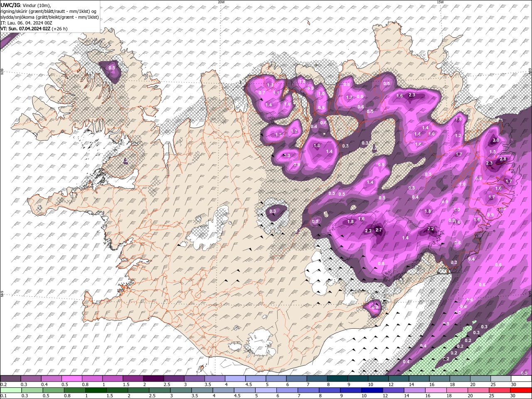This screenshot has width=532, height=399.
Task: Click the 'UWC/IG: Vindur (10m)' title text
Action: click(x=26, y=5)
